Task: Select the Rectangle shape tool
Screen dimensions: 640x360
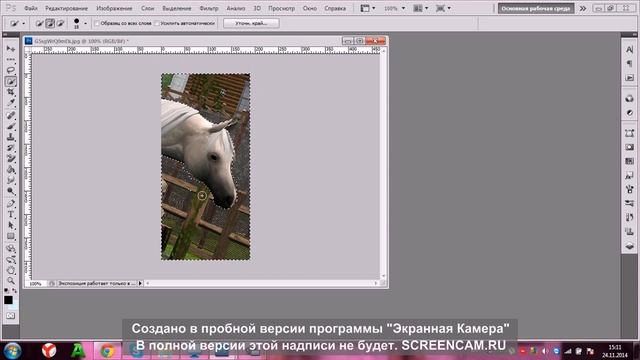Action: tap(11, 236)
